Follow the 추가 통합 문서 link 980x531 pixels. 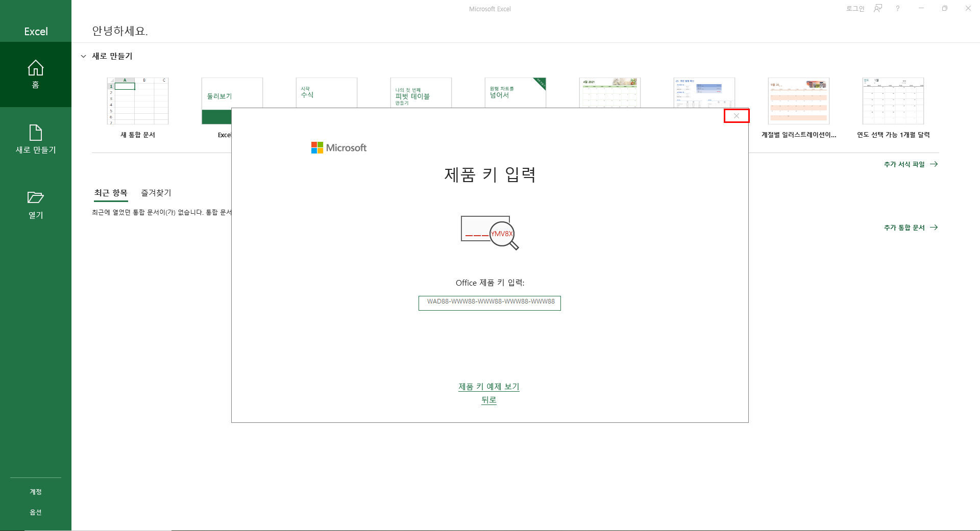pyautogui.click(x=911, y=227)
